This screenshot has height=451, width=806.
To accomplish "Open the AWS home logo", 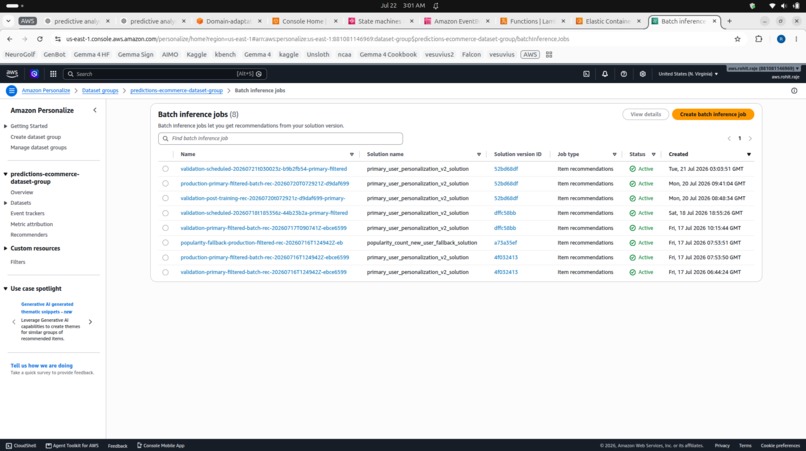I will pos(12,74).
